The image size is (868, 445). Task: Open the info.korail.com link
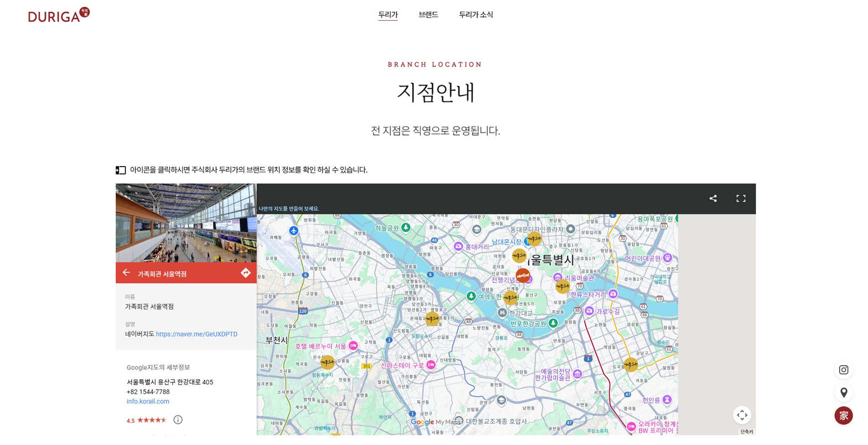click(148, 402)
